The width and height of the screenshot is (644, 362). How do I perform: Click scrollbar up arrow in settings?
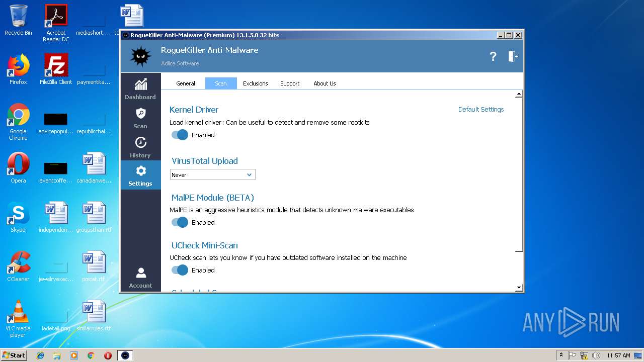[x=519, y=94]
